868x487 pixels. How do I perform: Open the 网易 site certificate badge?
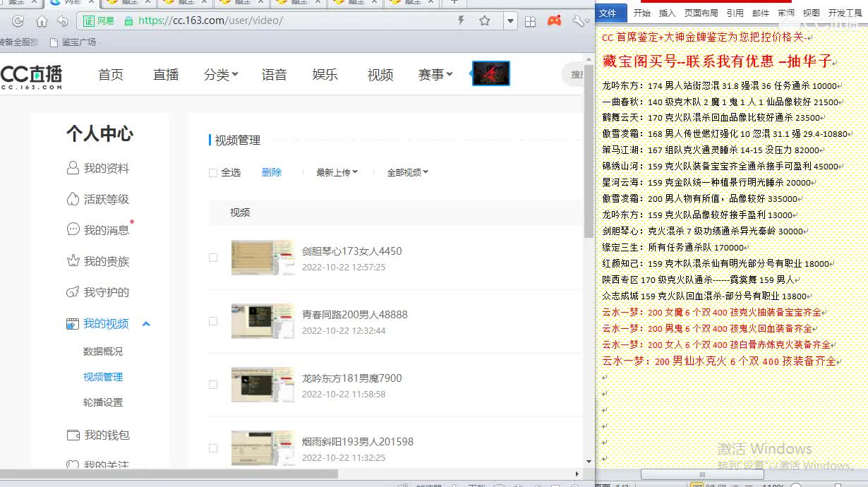pyautogui.click(x=99, y=20)
